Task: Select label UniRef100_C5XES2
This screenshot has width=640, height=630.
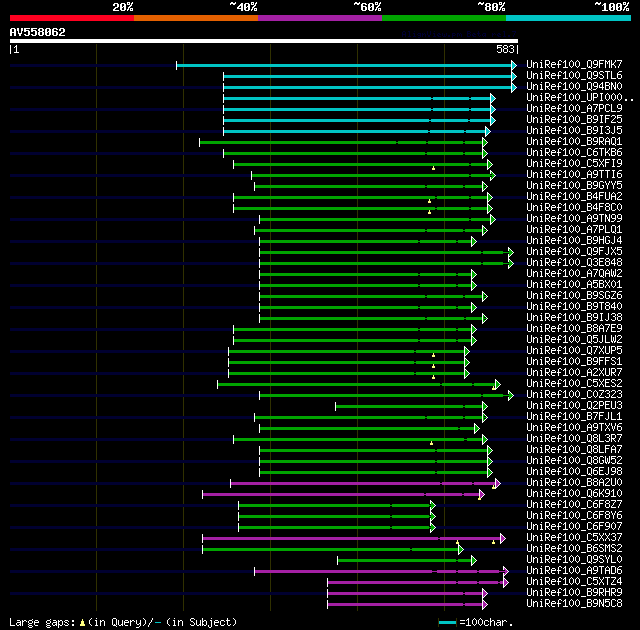Action: (x=574, y=384)
